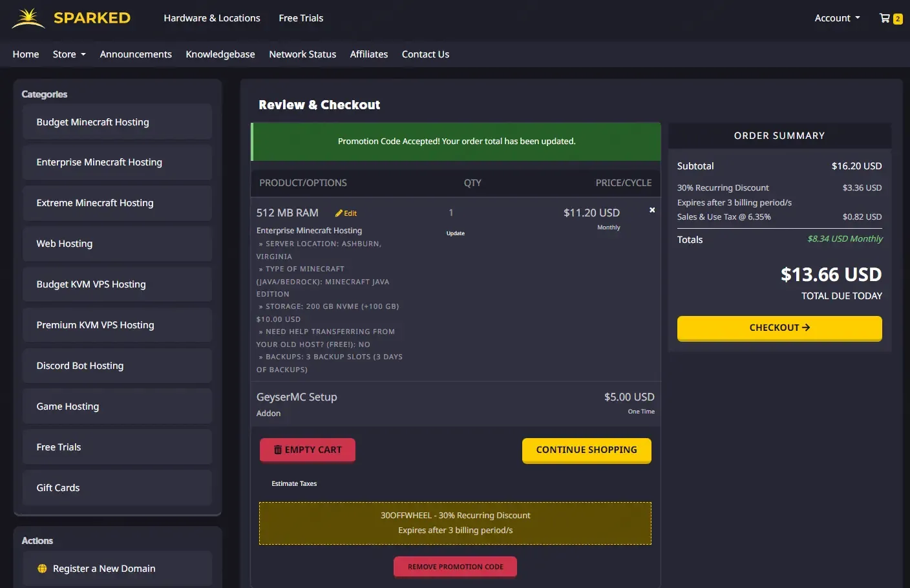This screenshot has height=588, width=910.
Task: Open Free Trials in the top bar
Action: [x=301, y=18]
